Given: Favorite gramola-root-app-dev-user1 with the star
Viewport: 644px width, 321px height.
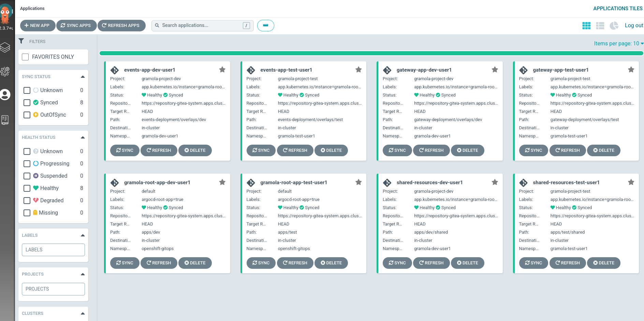Looking at the screenshot, I should 222,182.
